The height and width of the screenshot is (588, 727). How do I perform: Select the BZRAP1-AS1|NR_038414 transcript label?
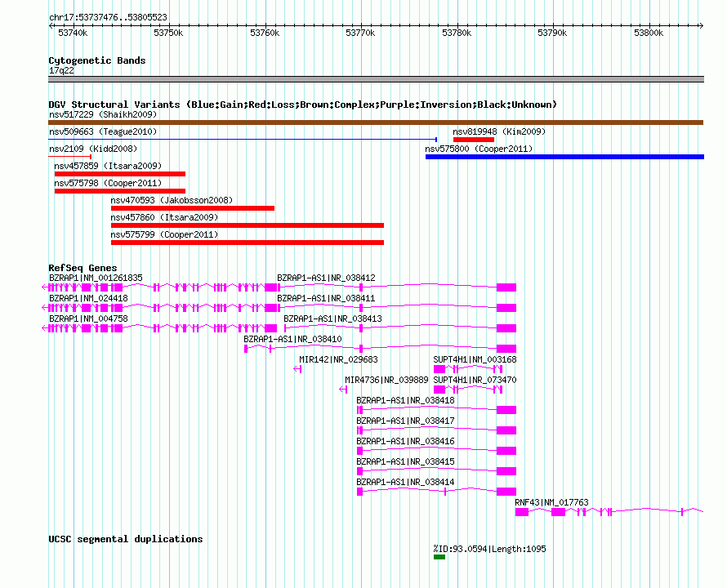405,482
